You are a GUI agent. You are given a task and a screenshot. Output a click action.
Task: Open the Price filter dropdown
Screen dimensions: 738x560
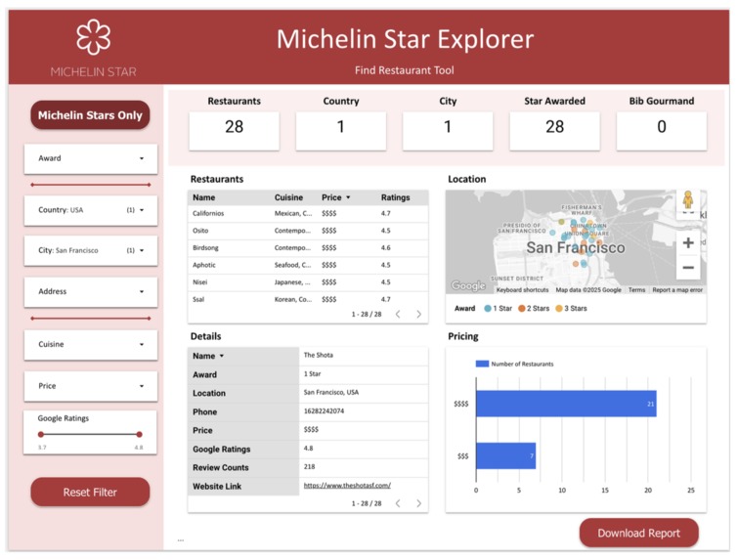coord(90,386)
